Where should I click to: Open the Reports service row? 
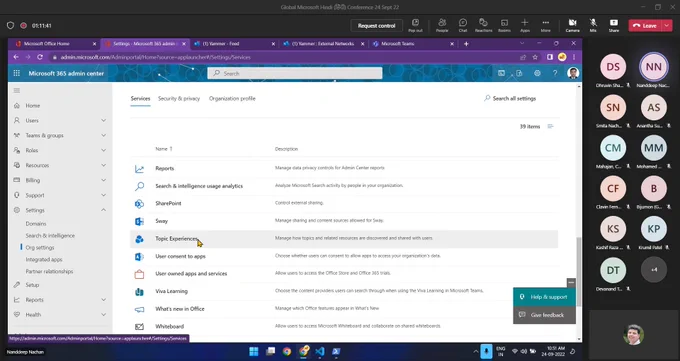pyautogui.click(x=344, y=168)
